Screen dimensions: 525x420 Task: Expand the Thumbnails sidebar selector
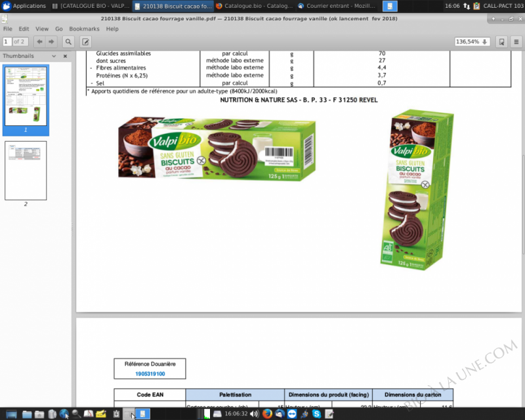(54, 56)
